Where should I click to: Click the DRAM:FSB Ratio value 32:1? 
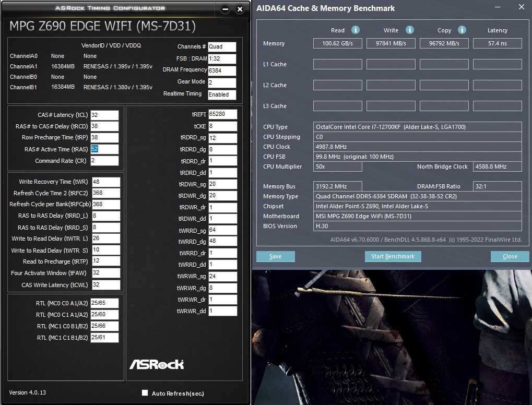(498, 186)
